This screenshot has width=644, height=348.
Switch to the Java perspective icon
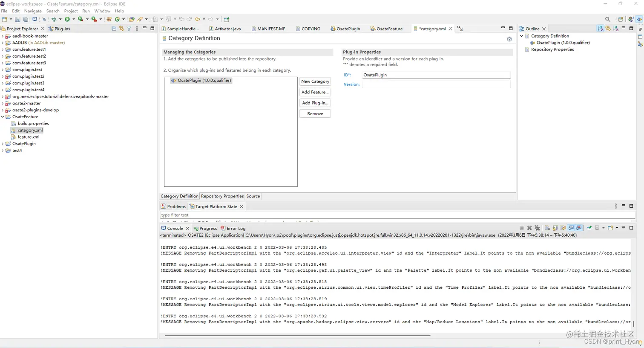pos(631,19)
